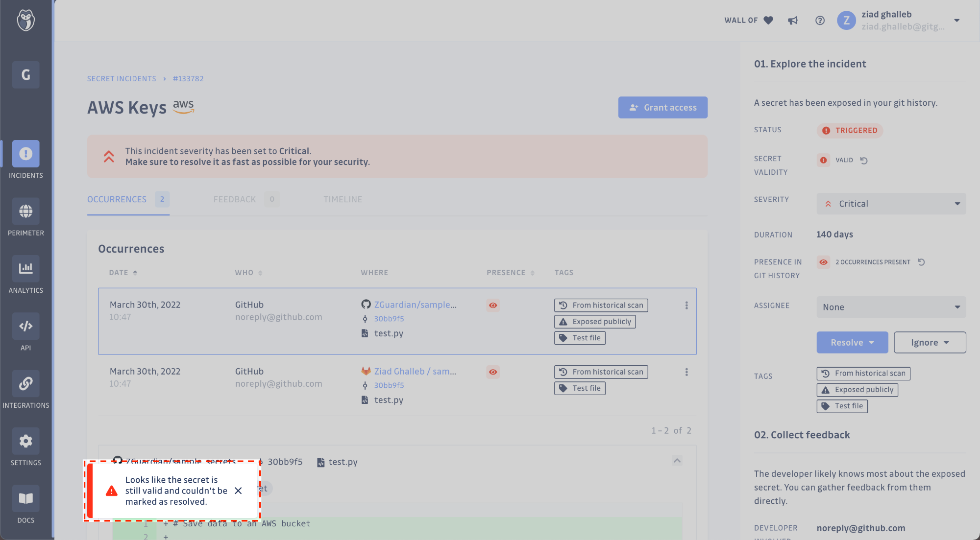Refresh the secret validity check
Screen dimensions: 980x540
tap(864, 161)
